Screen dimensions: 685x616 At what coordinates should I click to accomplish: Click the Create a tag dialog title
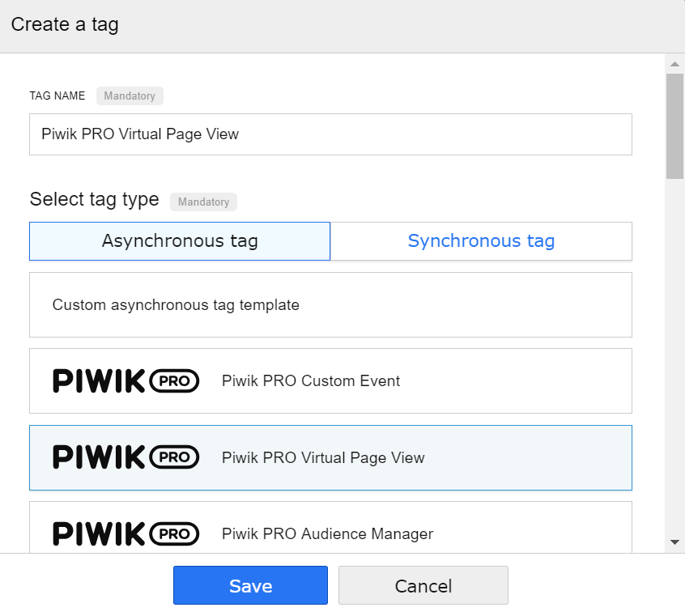click(x=65, y=24)
